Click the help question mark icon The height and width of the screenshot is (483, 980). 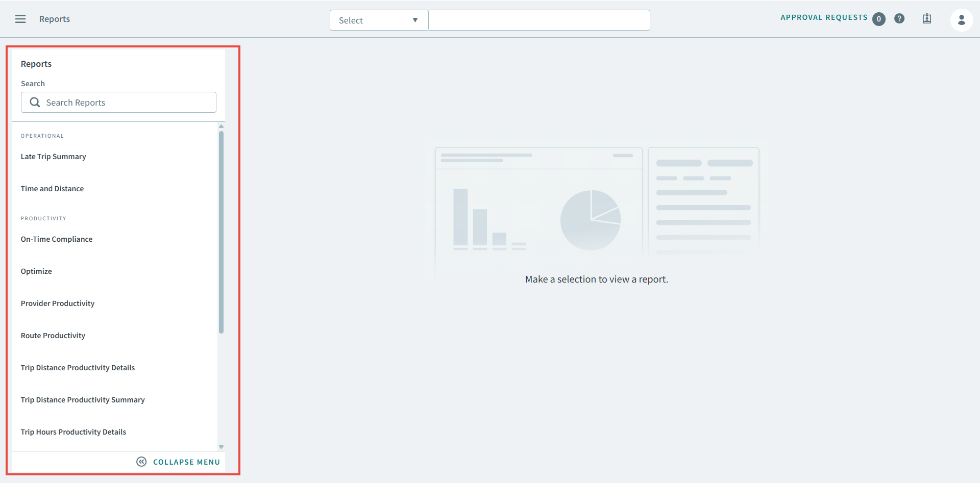899,18
